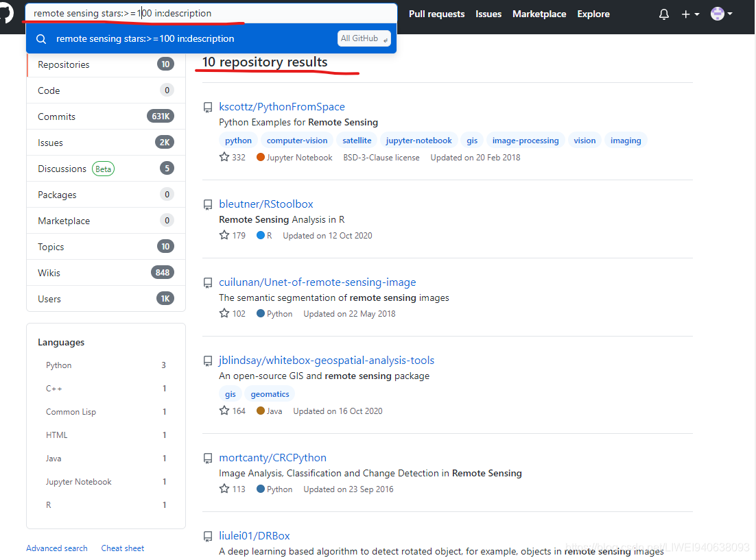Open Advanced search link

pos(57,548)
